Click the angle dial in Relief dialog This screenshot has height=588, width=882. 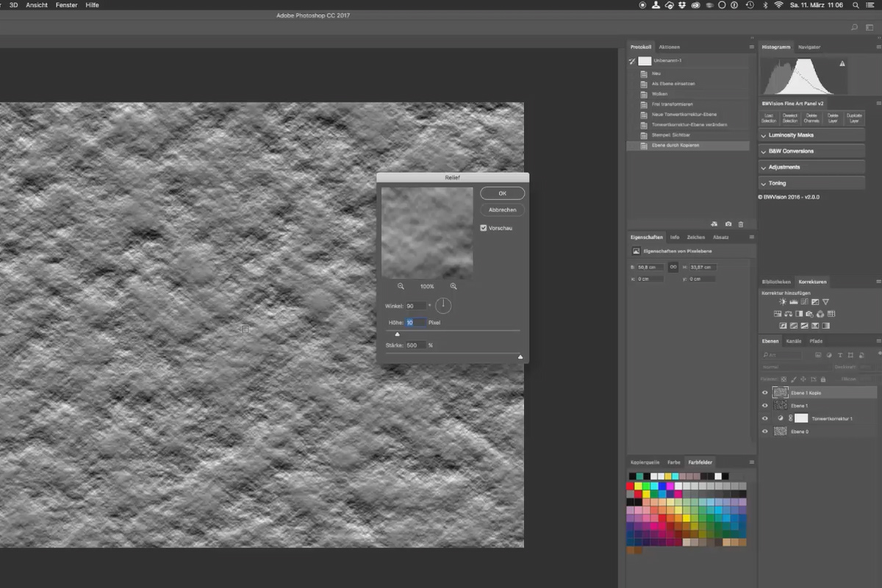click(x=443, y=305)
